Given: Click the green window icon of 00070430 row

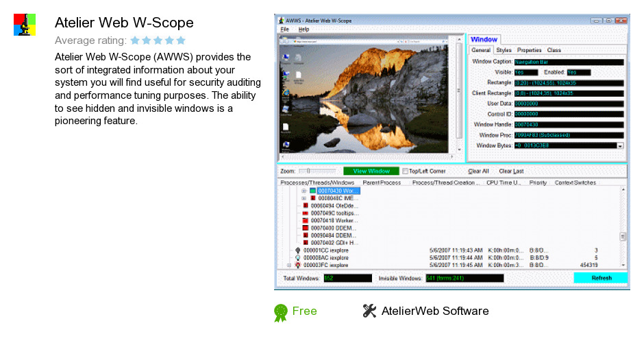Looking at the screenshot, I should 313,191.
